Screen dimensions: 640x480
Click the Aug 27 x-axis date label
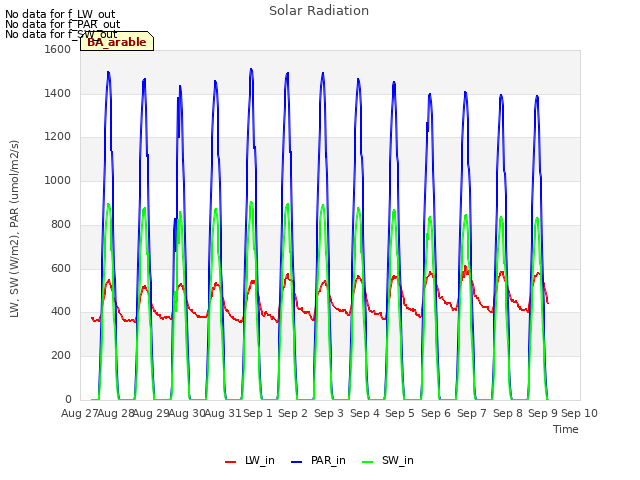[x=79, y=413]
